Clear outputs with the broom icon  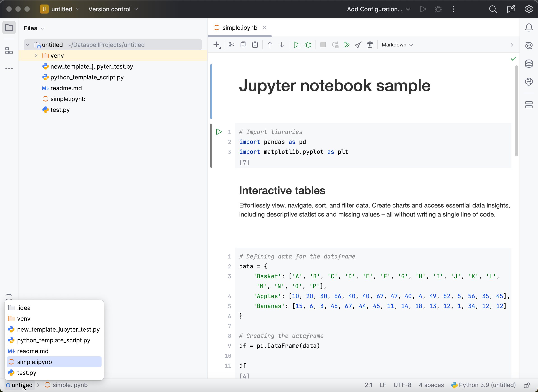(358, 45)
